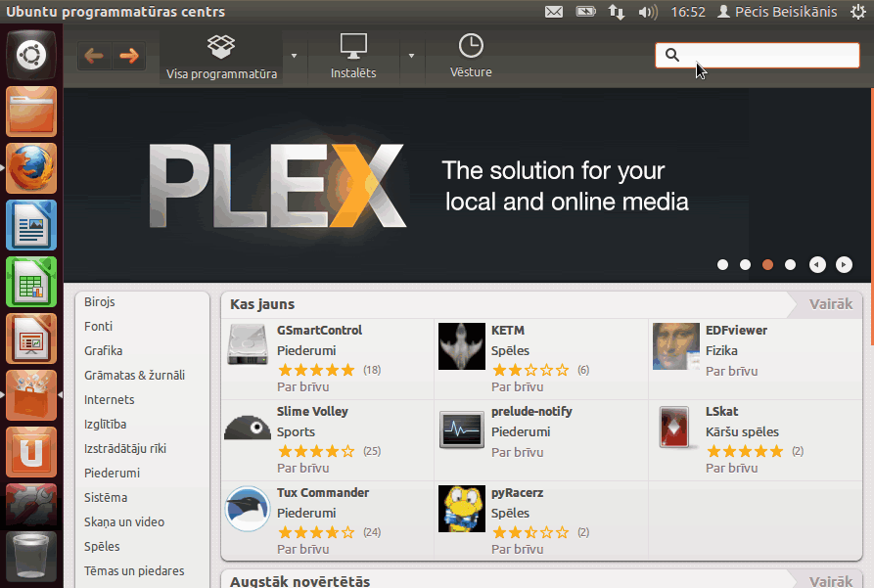Open the mail indicator in top panel
The width and height of the screenshot is (874, 588).
point(554,12)
